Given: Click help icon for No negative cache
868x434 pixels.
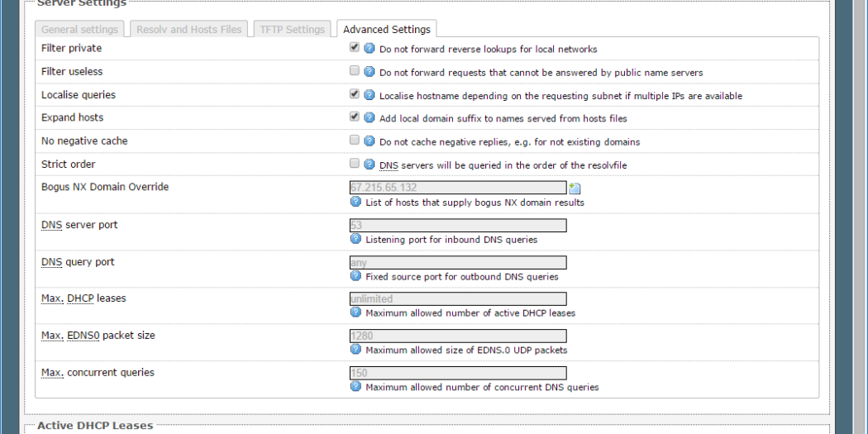Looking at the screenshot, I should coord(370,141).
